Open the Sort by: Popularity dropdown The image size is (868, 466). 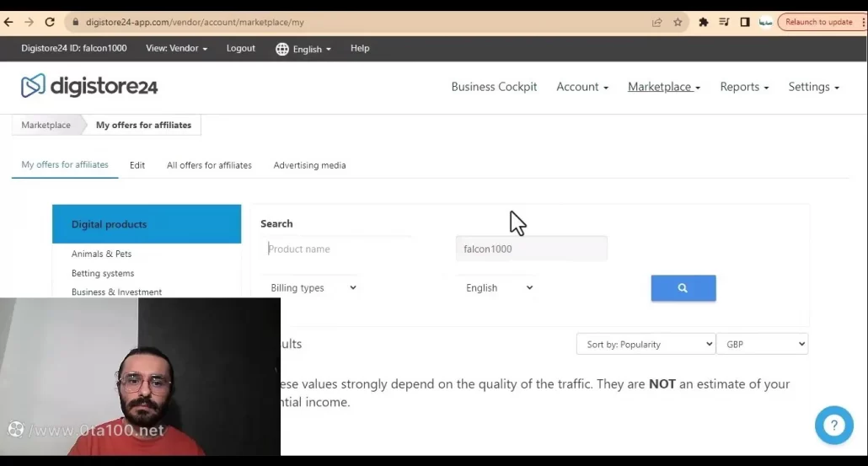coord(646,345)
